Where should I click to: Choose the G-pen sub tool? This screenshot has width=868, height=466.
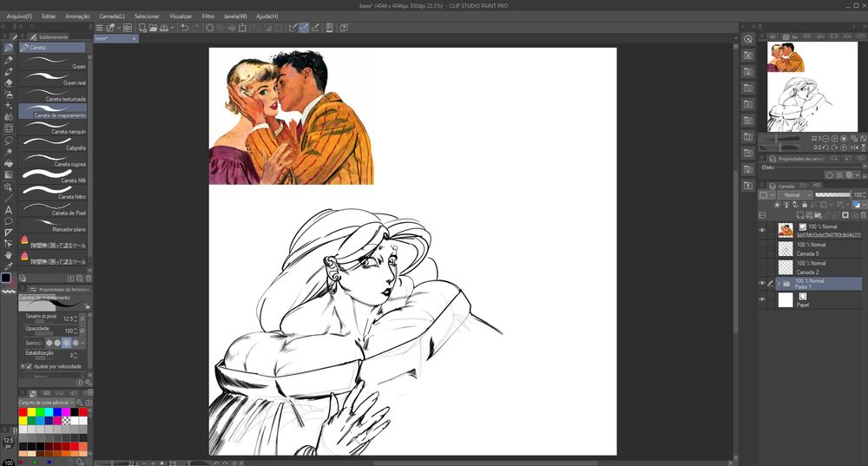pyautogui.click(x=53, y=62)
